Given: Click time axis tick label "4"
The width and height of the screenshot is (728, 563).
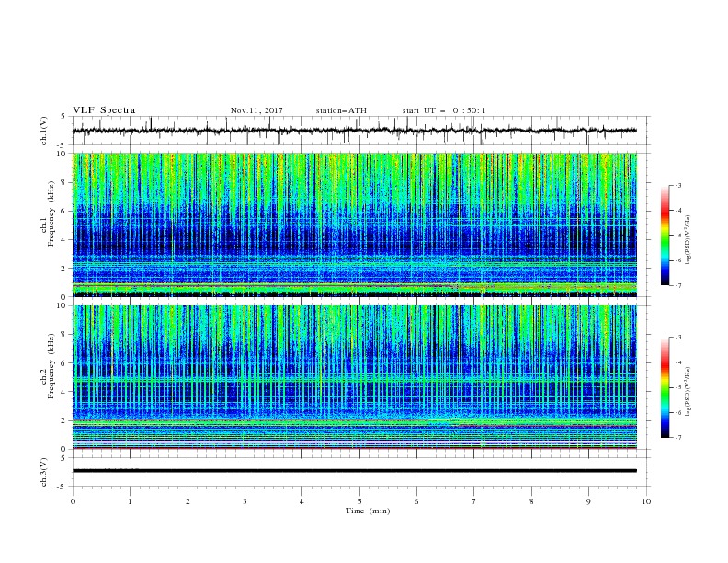Looking at the screenshot, I should pyautogui.click(x=301, y=501).
